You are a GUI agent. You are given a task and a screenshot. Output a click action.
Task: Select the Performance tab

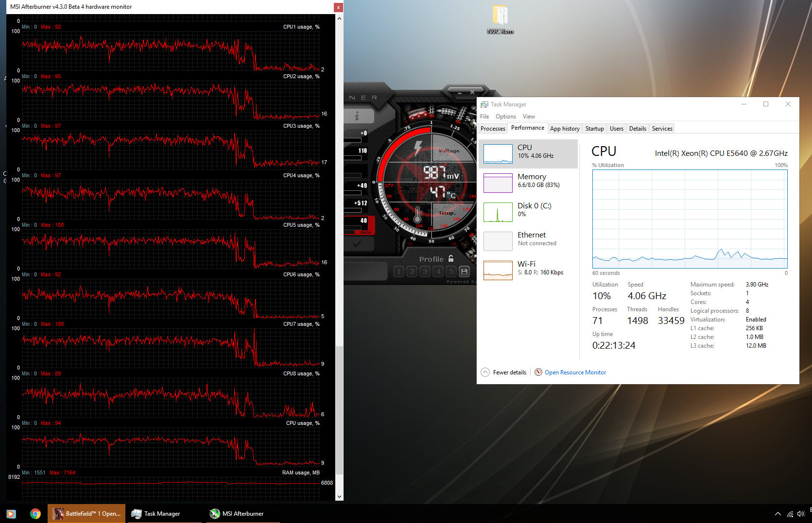point(528,128)
